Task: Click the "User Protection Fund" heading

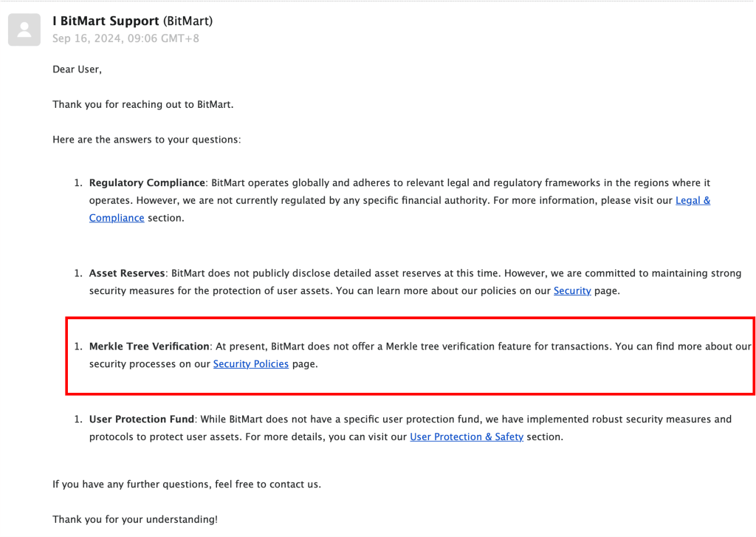Action: (141, 420)
